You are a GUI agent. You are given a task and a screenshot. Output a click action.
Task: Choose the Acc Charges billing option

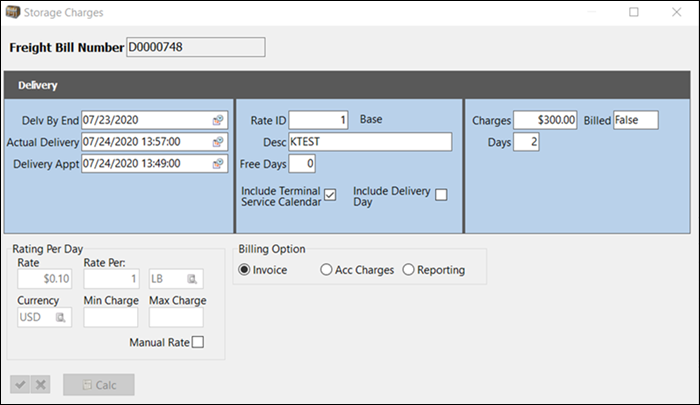(326, 270)
